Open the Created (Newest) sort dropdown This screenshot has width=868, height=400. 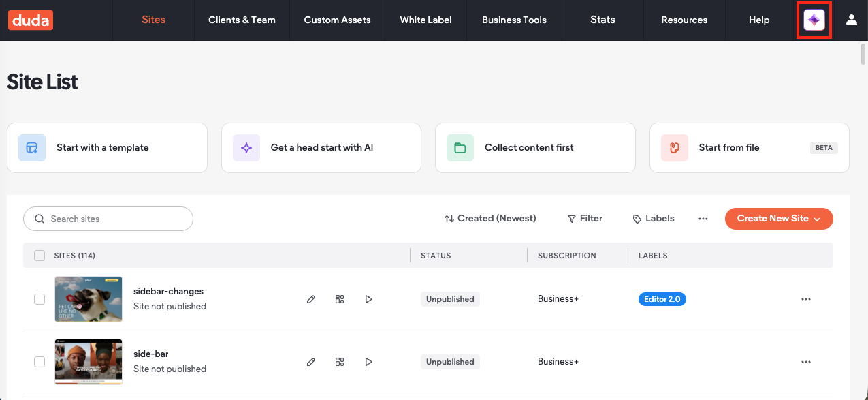[490, 219]
